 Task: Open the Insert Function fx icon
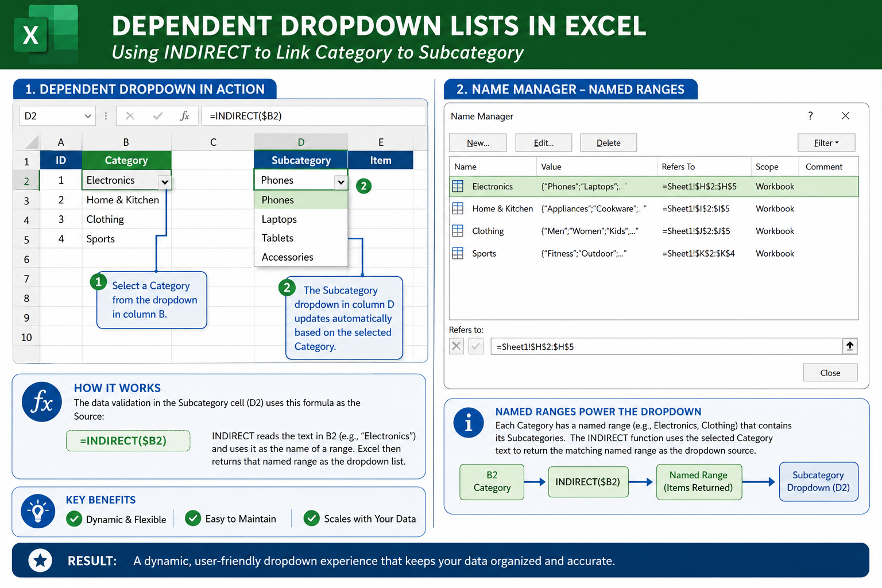point(184,116)
